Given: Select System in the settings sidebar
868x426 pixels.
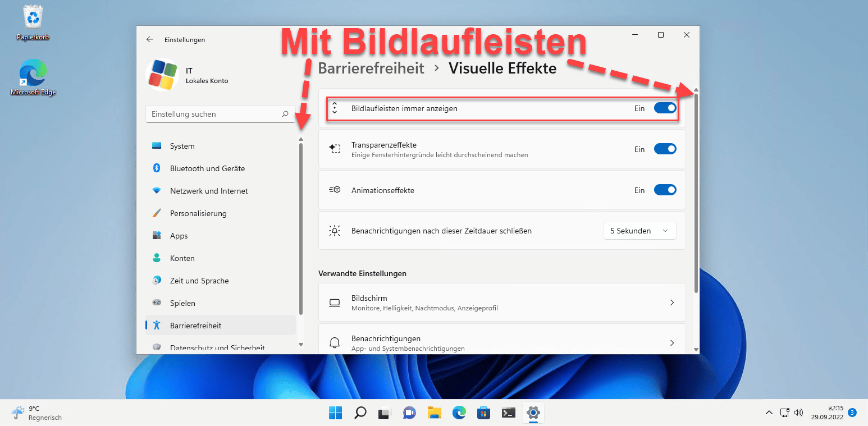Looking at the screenshot, I should tap(220, 146).
